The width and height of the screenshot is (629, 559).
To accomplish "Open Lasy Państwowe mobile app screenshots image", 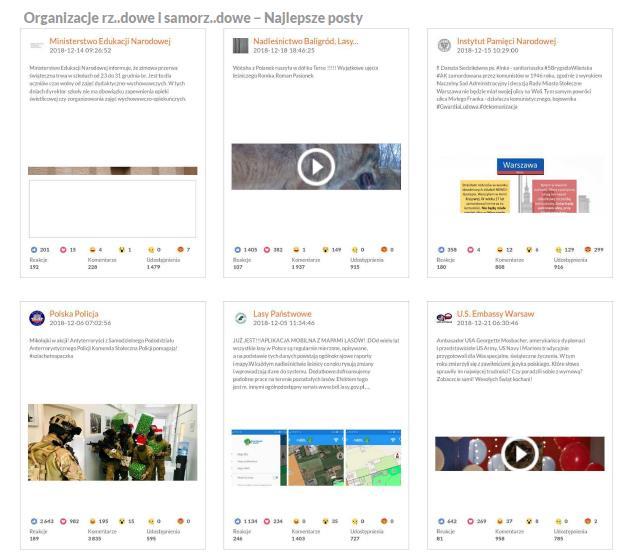I will click(x=316, y=458).
